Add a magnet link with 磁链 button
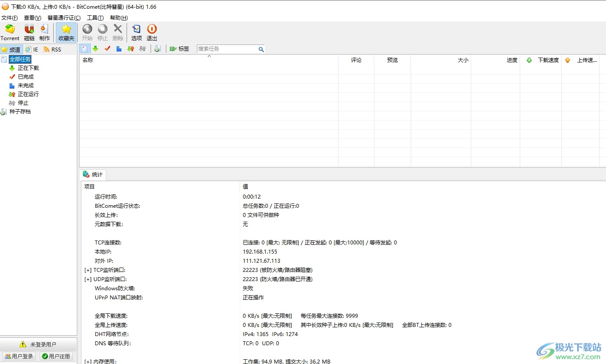The image size is (606, 364). 29,33
